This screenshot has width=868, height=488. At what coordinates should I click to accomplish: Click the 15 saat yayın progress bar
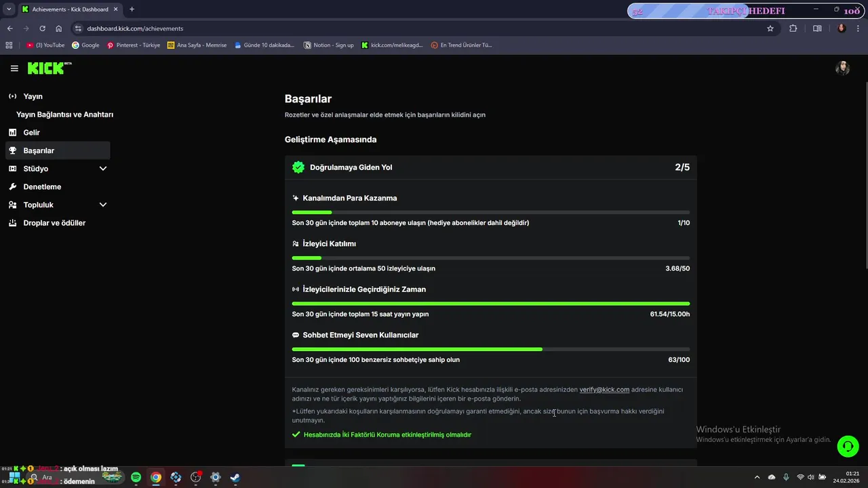pos(491,304)
